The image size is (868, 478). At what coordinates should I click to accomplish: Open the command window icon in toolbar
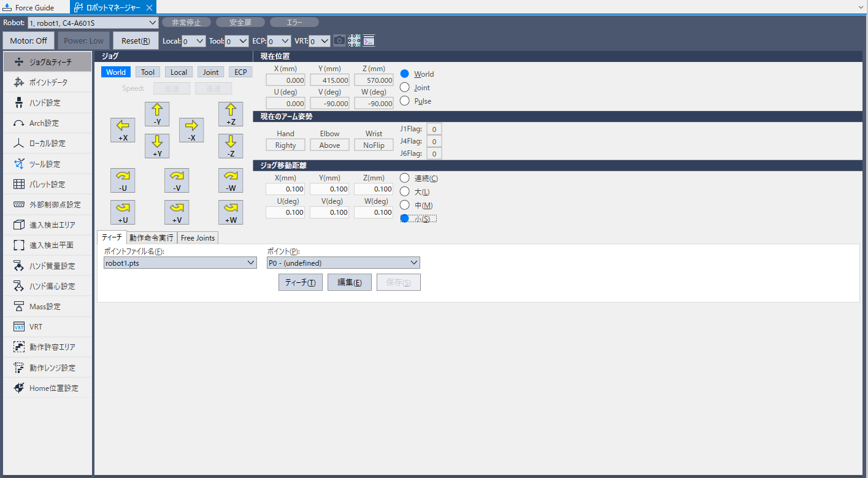[369, 41]
